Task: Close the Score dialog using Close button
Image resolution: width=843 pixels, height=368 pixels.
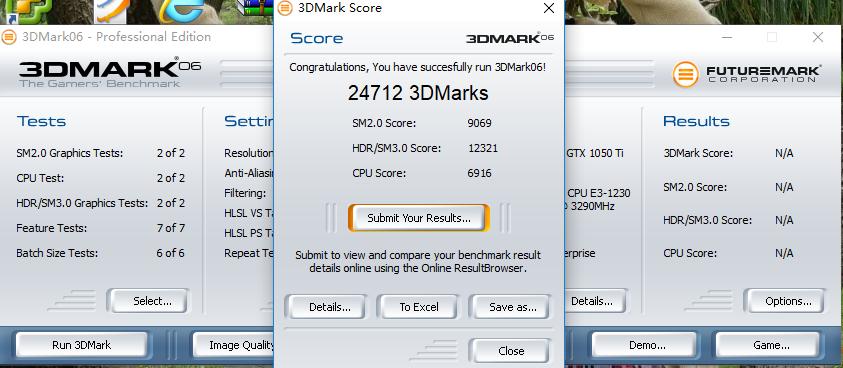Action: pyautogui.click(x=510, y=351)
